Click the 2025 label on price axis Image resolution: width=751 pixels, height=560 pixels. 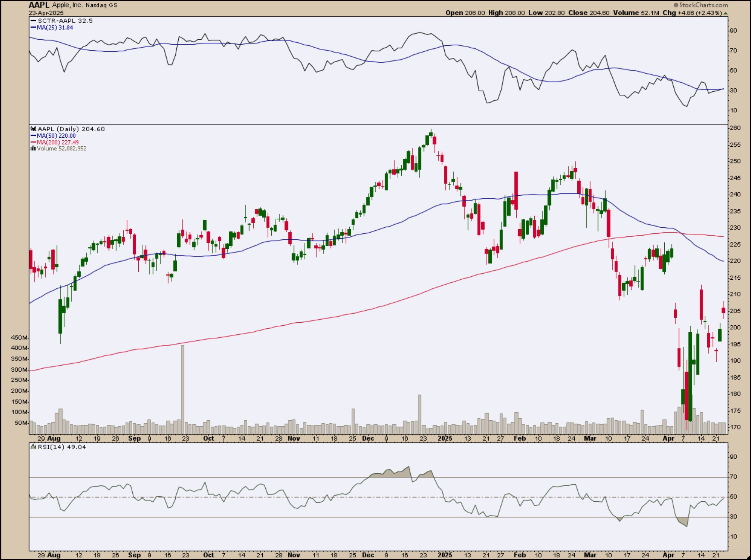pyautogui.click(x=445, y=438)
